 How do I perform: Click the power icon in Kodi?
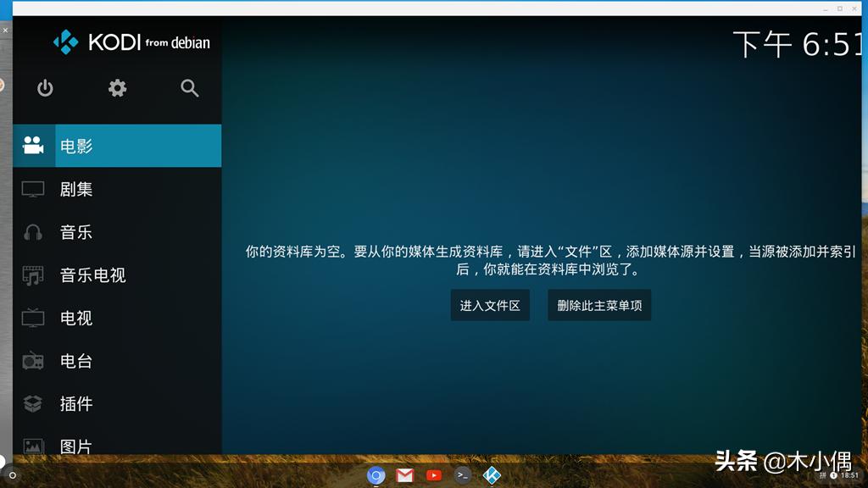pyautogui.click(x=45, y=88)
